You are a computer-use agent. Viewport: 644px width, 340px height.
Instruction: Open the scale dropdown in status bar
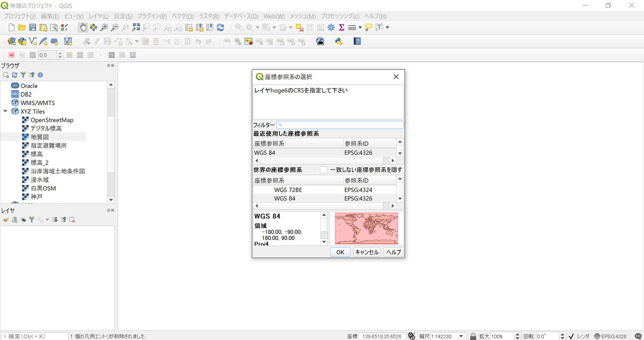(x=461, y=336)
